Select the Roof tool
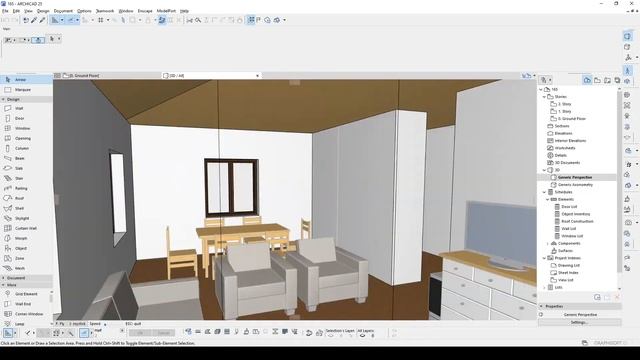The image size is (640, 360). click(26, 198)
